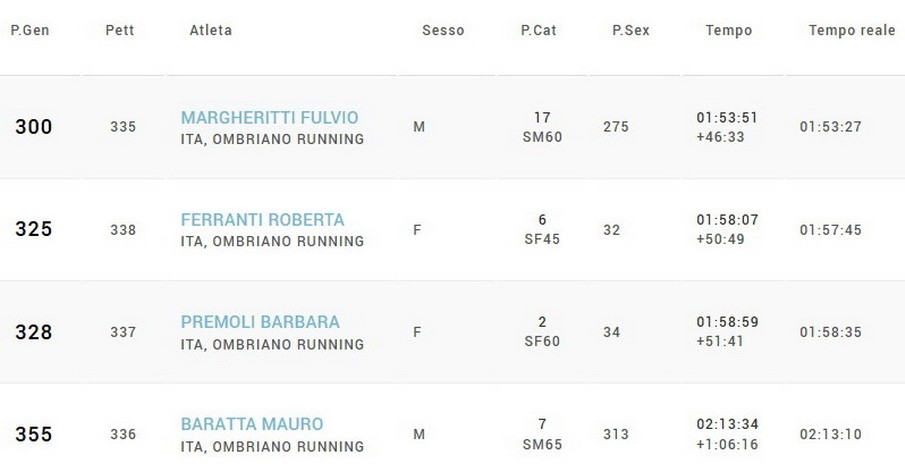
Task: Select the row with general position 300
Action: coord(34,128)
